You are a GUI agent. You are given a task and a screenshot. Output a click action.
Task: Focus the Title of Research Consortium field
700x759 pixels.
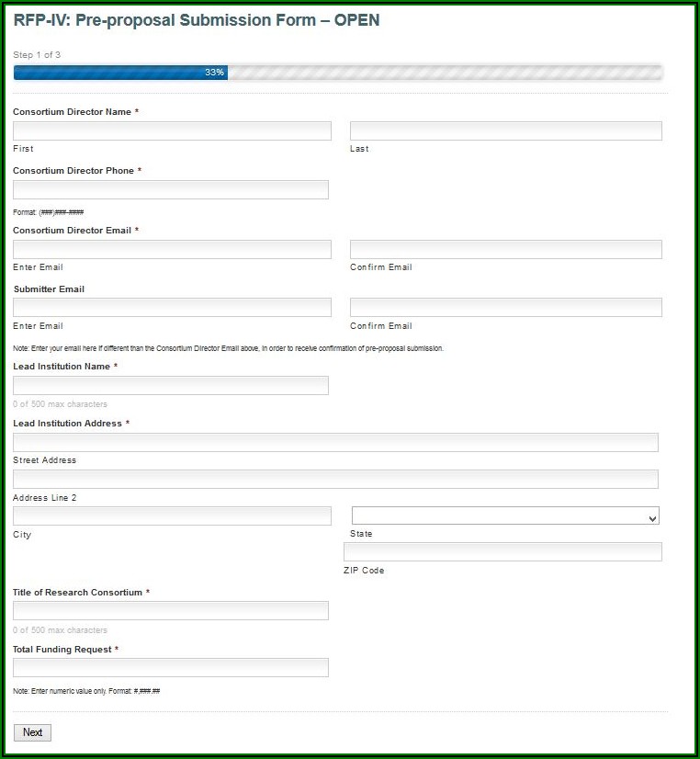171,611
